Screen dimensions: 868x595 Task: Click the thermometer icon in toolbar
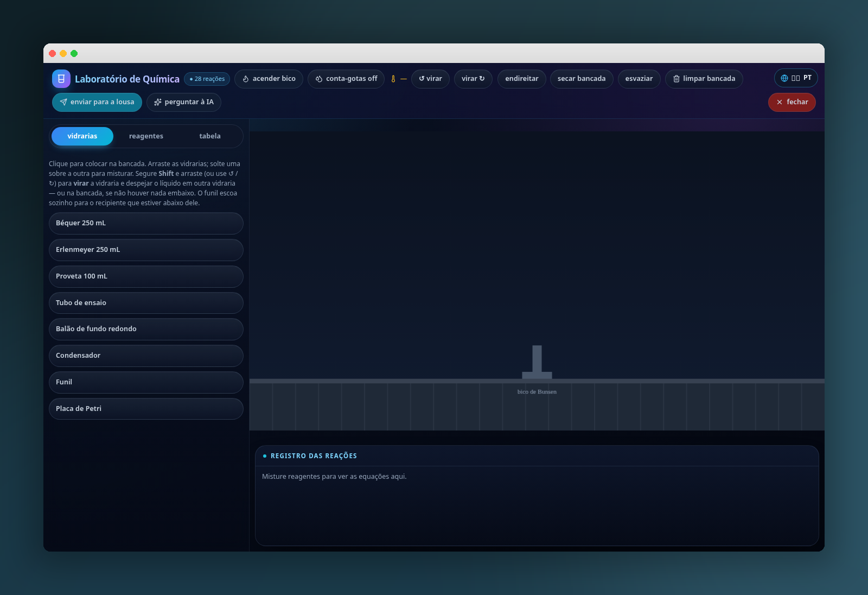click(393, 79)
